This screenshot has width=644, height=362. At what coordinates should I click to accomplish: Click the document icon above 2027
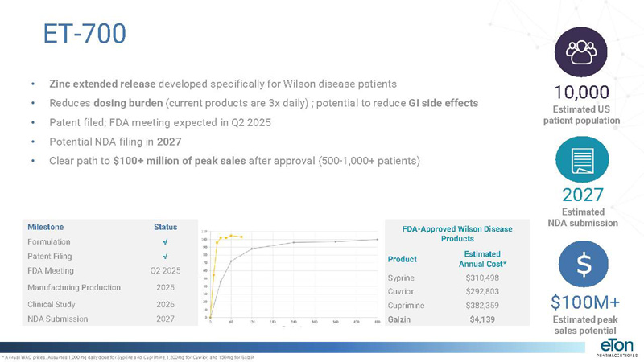(x=581, y=159)
